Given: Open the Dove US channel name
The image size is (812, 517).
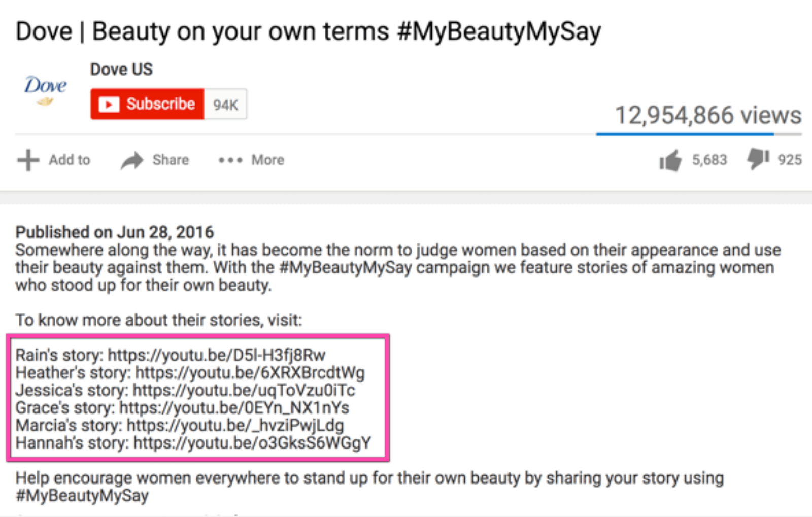Looking at the screenshot, I should point(121,69).
